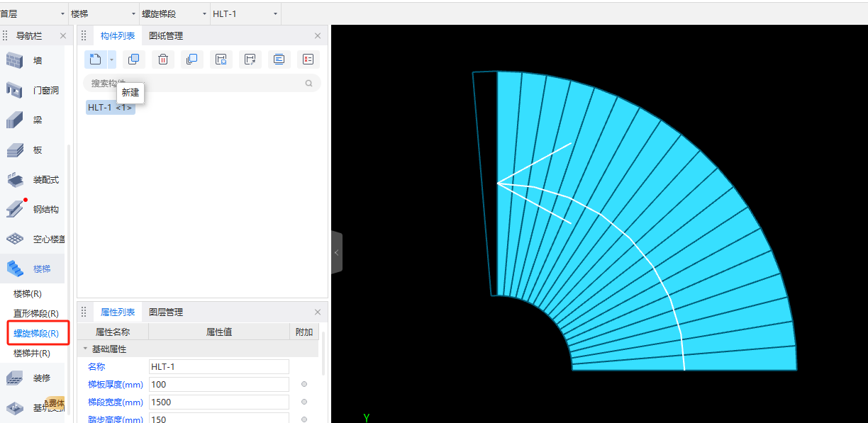Image resolution: width=868 pixels, height=423 pixels.
Task: Choose 楼梯(R) in the stairs sublist
Action: 28,293
